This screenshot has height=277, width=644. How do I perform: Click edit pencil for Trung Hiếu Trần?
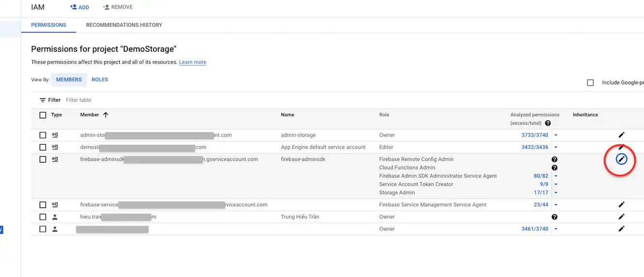(621, 217)
